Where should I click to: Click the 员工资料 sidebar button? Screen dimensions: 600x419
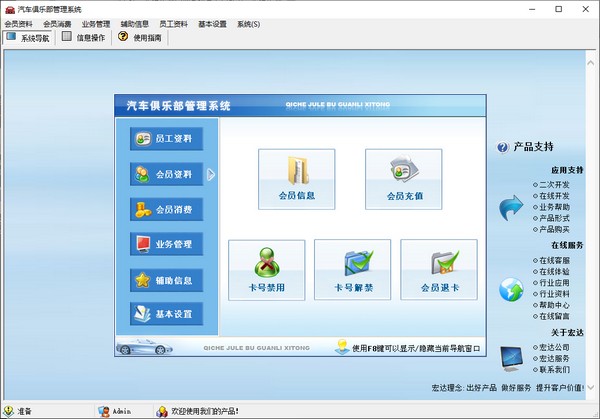pos(166,139)
